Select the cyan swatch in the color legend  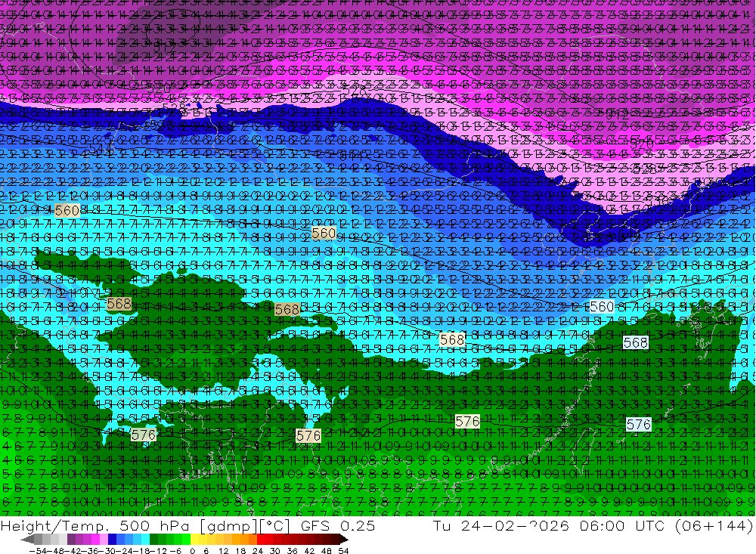coord(145,540)
